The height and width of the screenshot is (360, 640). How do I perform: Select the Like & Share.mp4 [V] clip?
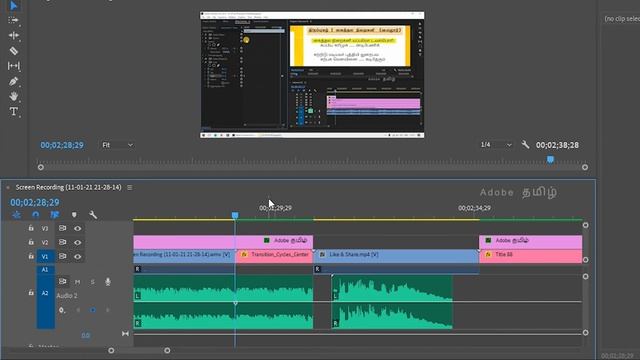396,256
